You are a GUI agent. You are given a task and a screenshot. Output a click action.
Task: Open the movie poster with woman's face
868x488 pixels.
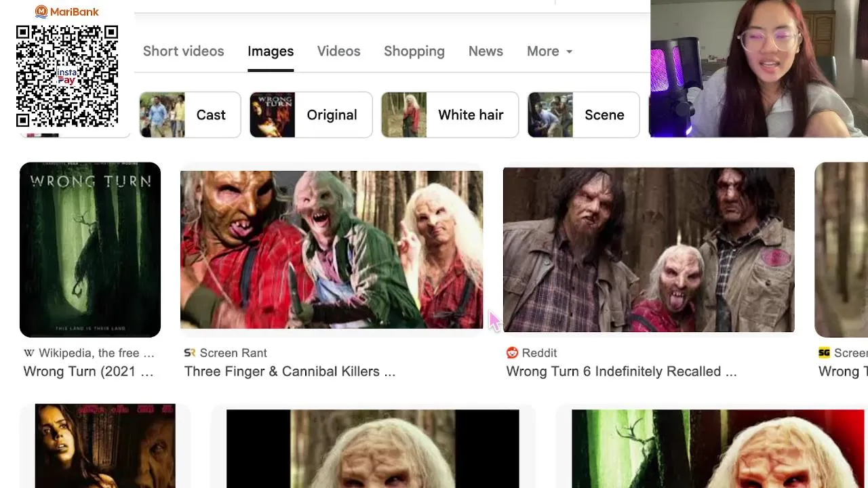[x=105, y=446]
